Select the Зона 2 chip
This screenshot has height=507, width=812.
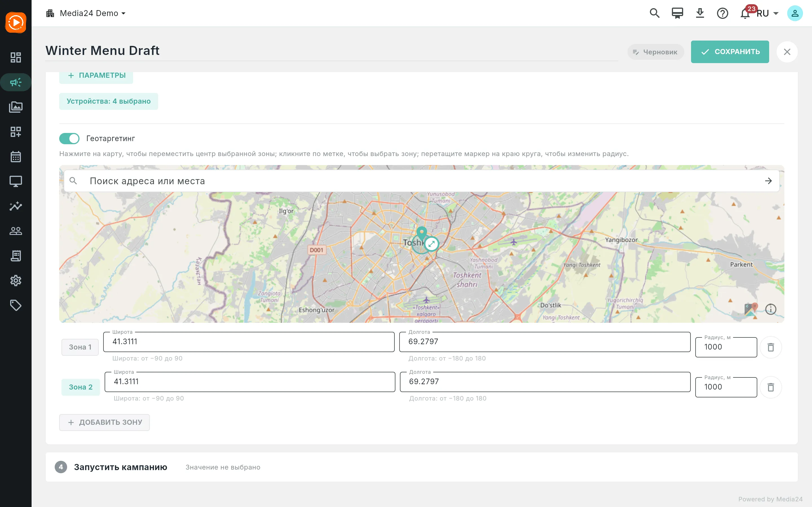(81, 387)
